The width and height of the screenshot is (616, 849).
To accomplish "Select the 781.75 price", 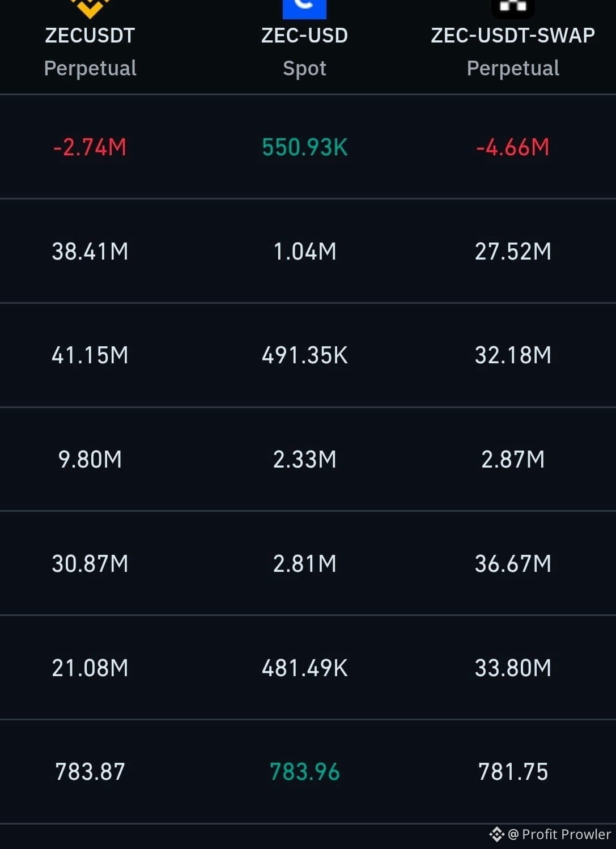I will [x=513, y=772].
